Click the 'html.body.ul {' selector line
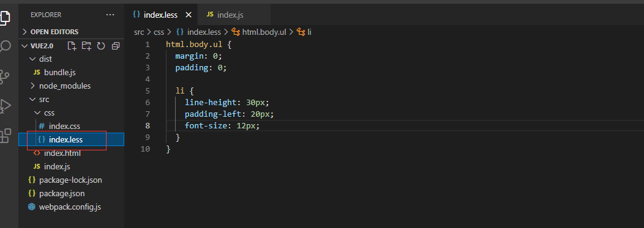This screenshot has height=228, width=644. point(199,44)
